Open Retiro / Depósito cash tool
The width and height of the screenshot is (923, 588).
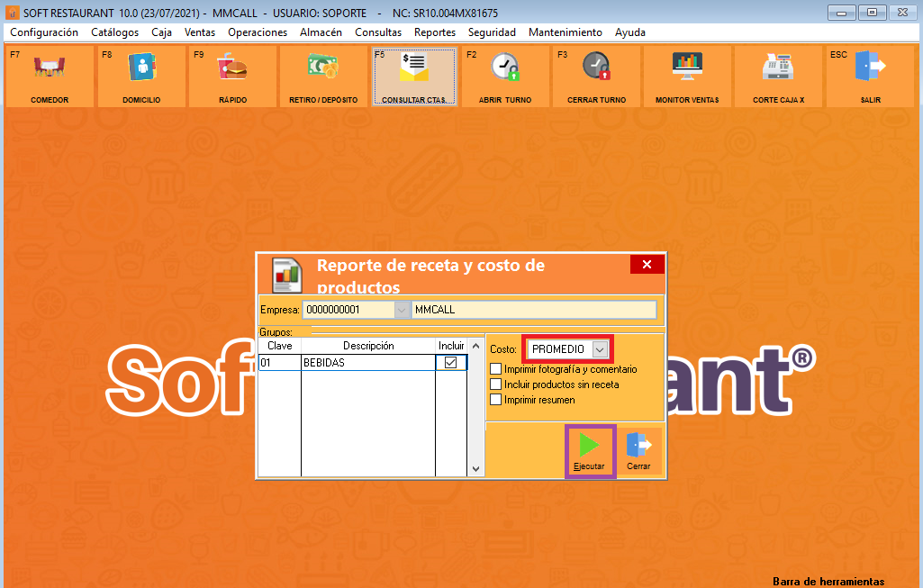click(x=323, y=77)
